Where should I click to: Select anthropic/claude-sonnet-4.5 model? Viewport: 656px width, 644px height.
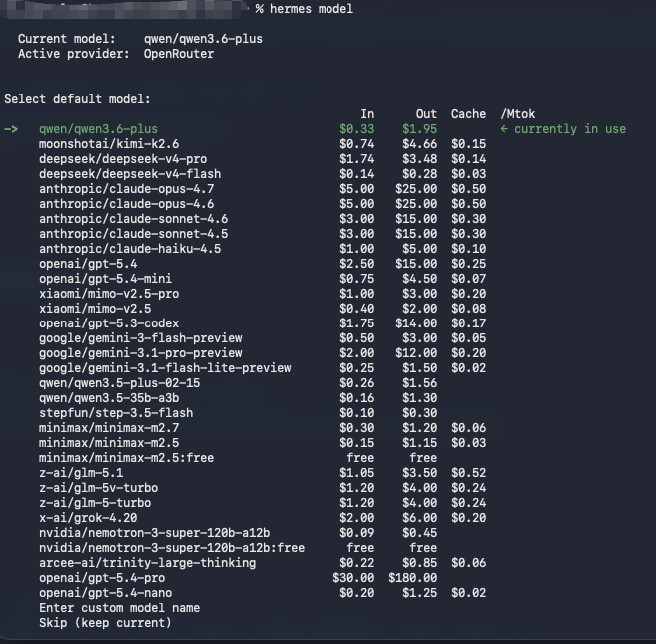pos(134,234)
